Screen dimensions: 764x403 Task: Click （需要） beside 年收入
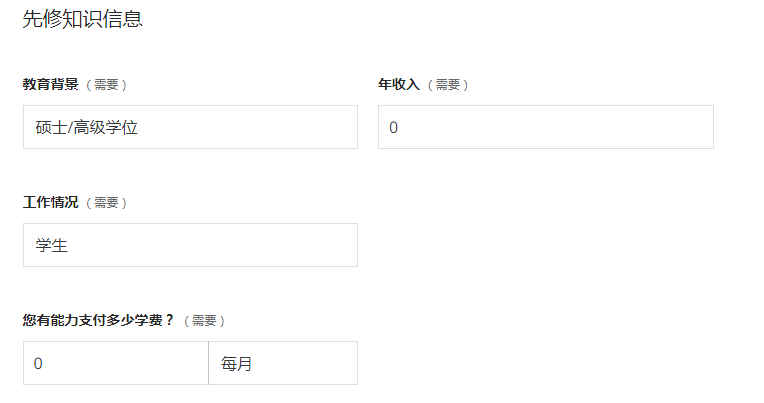pos(448,85)
